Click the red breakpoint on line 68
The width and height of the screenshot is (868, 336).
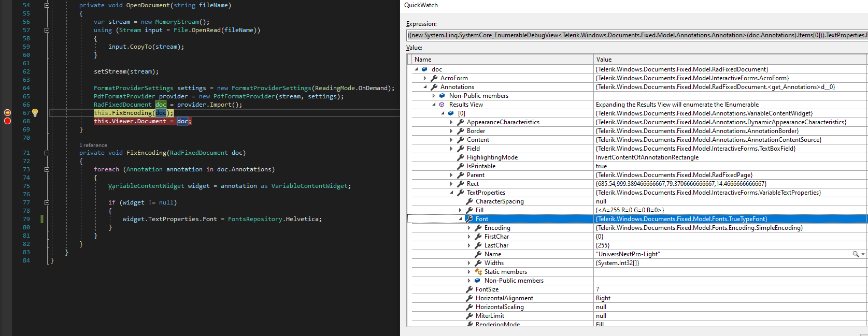point(7,121)
